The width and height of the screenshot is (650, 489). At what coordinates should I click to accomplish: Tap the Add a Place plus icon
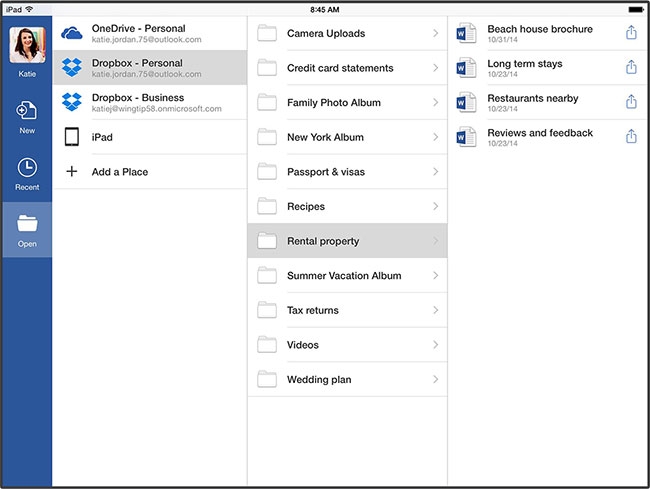[x=72, y=172]
